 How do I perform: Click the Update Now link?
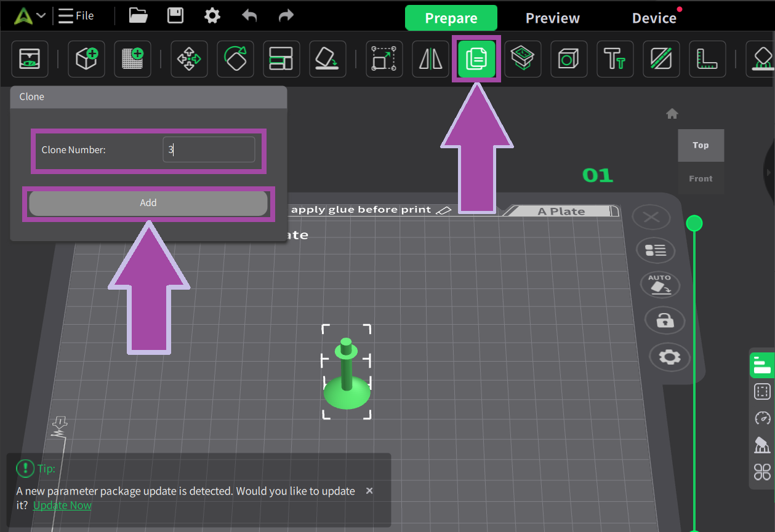(62, 505)
